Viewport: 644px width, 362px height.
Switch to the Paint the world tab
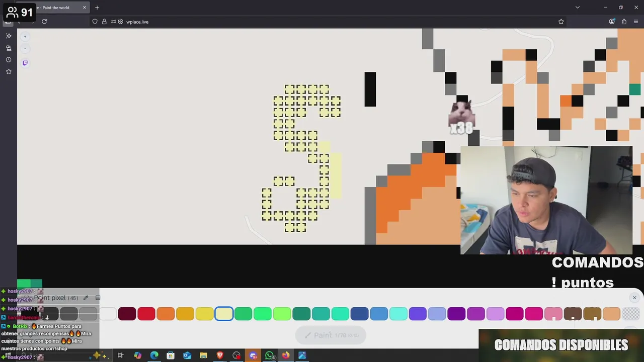point(55,8)
